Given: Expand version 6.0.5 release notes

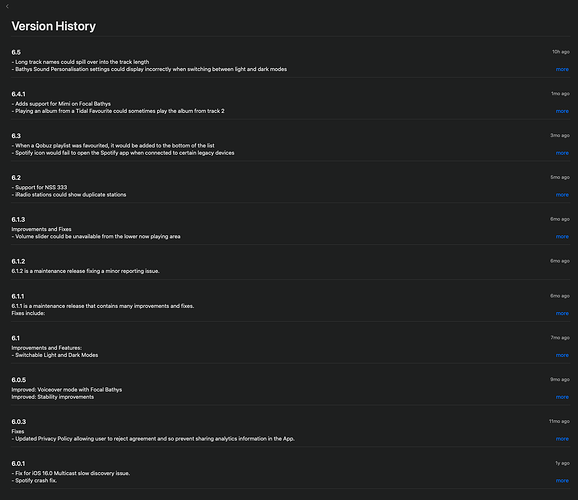Looking at the screenshot, I should coord(562,397).
